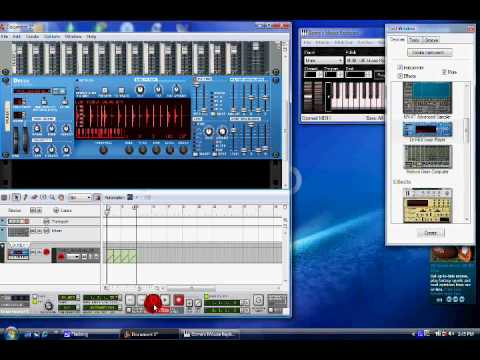Click the rewind button in transport panel

pos(130,300)
